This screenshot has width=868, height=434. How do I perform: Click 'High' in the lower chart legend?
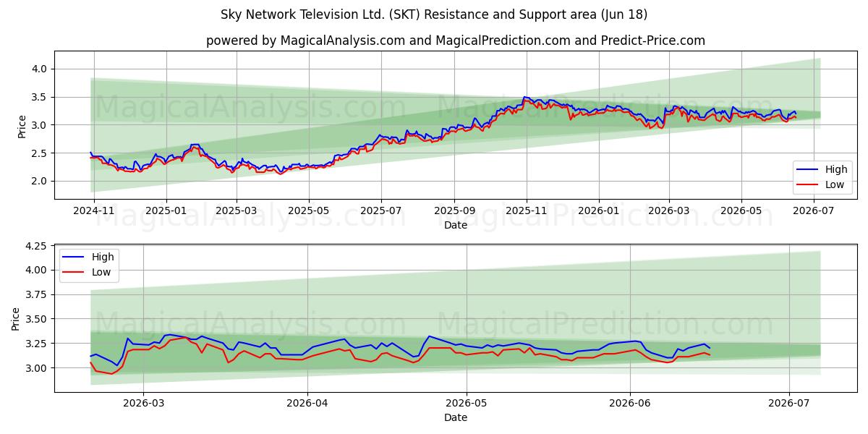coord(103,257)
